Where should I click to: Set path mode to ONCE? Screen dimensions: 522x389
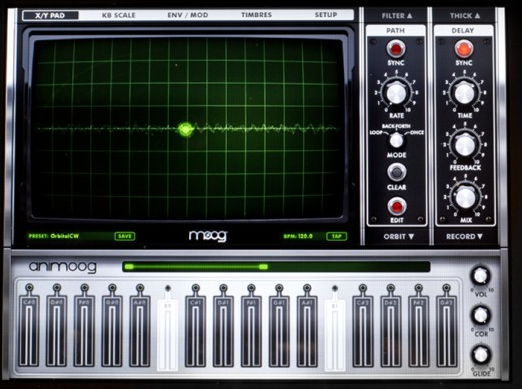(416, 132)
